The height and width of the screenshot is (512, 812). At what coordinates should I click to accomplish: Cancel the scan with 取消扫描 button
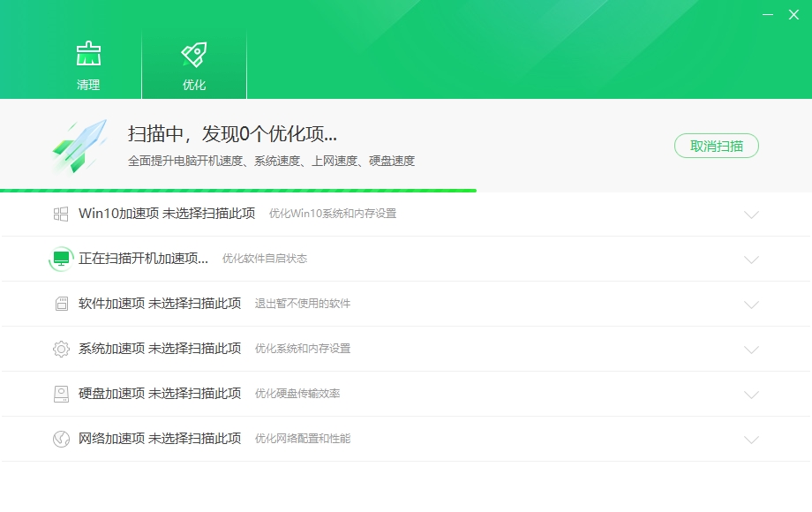coord(716,146)
